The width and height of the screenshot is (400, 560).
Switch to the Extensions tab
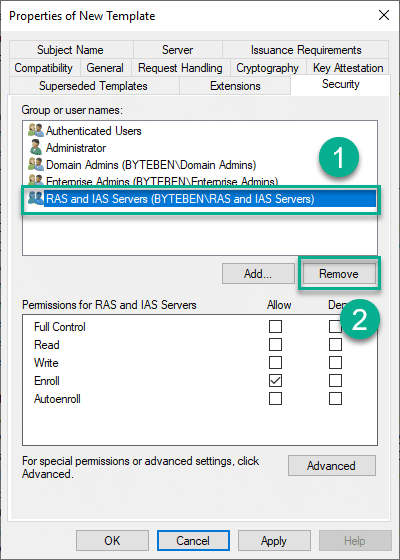pyautogui.click(x=235, y=86)
